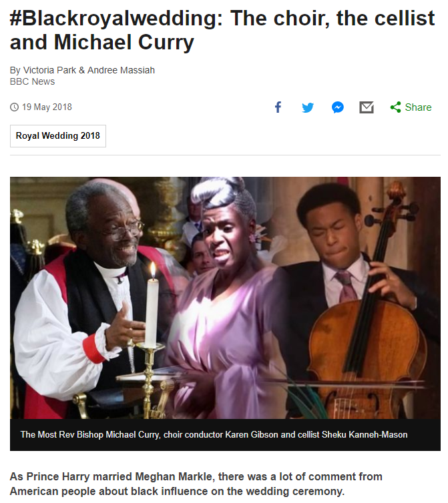Open the Royal Wedding 2018 tag
This screenshot has height=503, width=448.
(58, 136)
